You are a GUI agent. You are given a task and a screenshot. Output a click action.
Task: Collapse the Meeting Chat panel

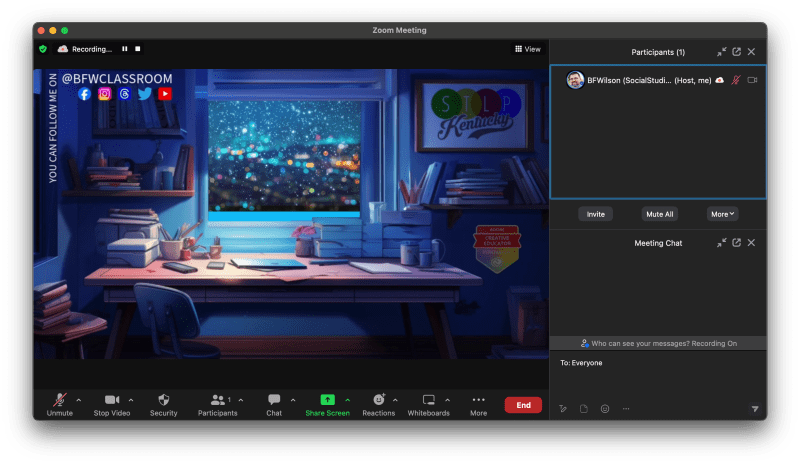click(x=721, y=243)
